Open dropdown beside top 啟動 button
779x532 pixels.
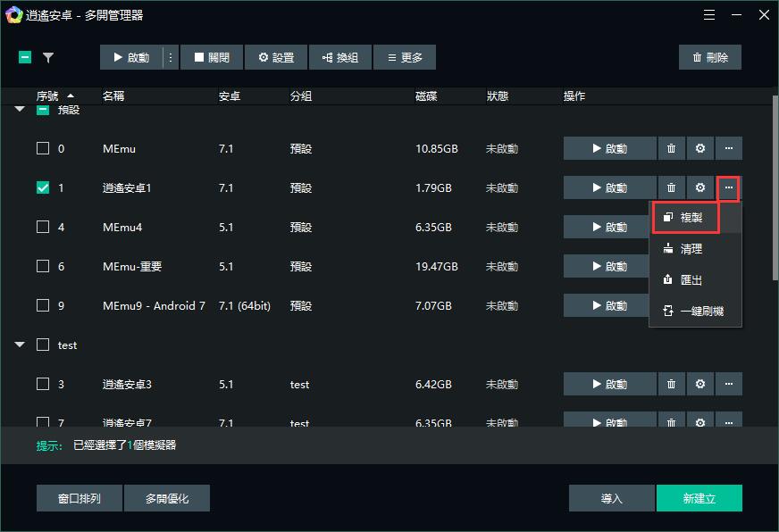pyautogui.click(x=170, y=57)
